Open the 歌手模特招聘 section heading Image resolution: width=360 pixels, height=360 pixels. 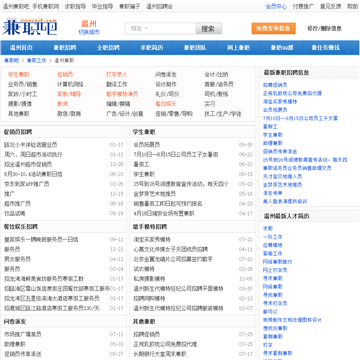point(150,227)
